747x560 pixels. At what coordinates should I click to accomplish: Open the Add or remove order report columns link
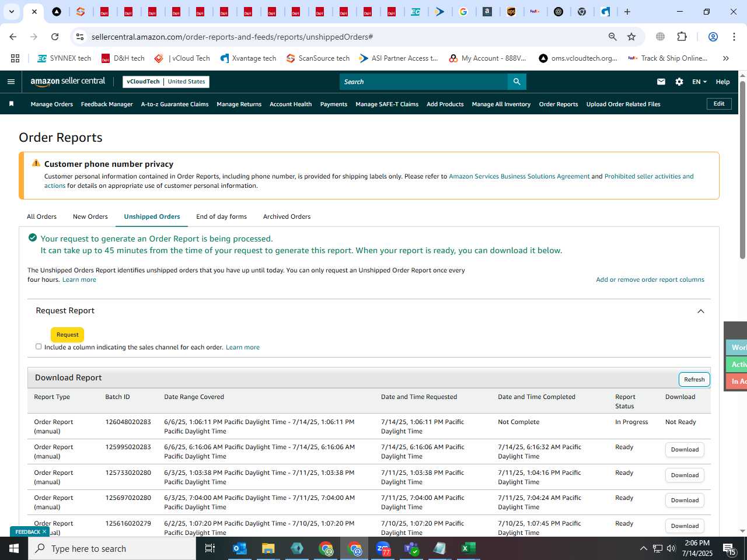650,279
